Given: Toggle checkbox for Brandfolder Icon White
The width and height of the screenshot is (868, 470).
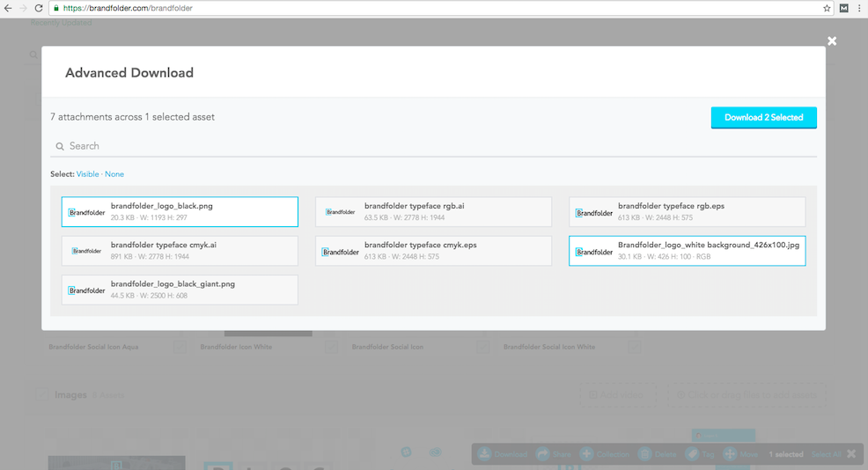Looking at the screenshot, I should [x=332, y=347].
